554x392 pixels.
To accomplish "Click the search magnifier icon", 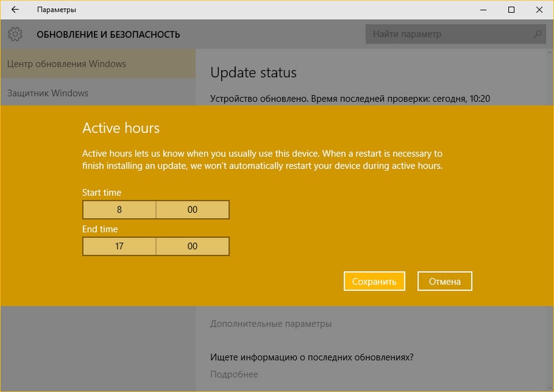I will (537, 34).
